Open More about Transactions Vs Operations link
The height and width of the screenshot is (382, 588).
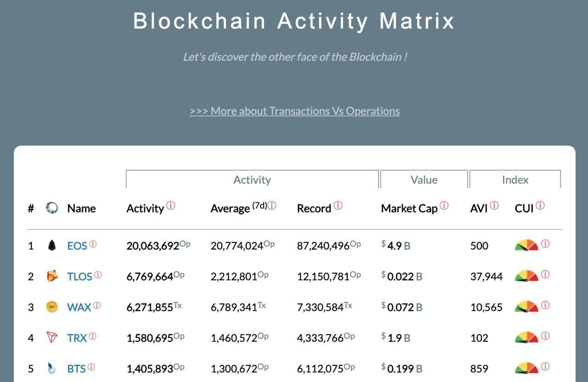click(294, 111)
